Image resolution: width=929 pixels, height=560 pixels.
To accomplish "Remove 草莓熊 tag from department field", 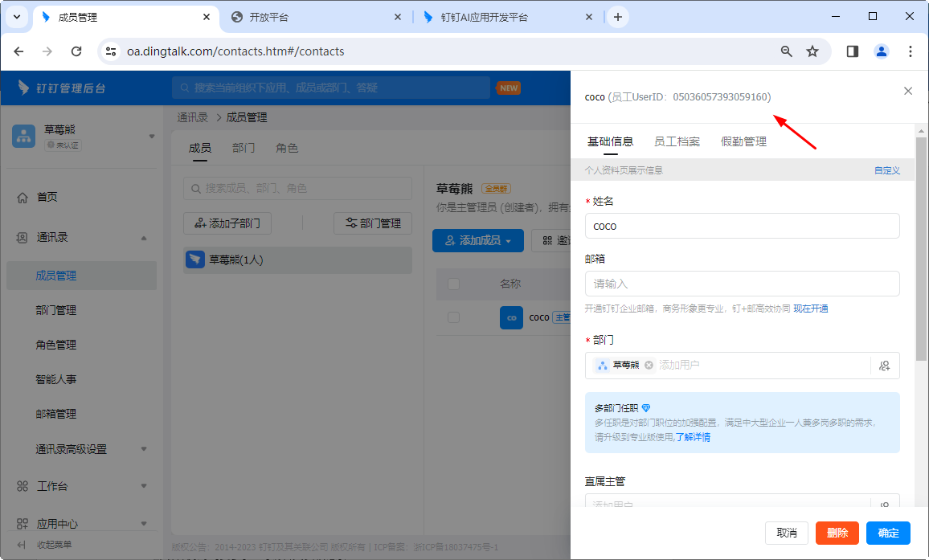I will click(x=649, y=365).
